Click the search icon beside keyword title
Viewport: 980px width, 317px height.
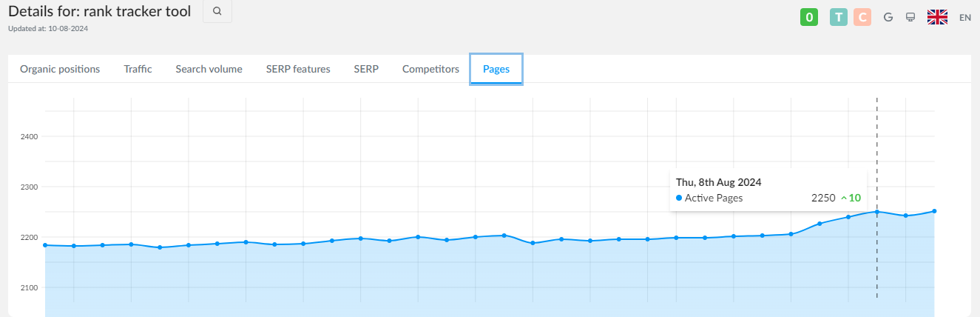(x=217, y=11)
